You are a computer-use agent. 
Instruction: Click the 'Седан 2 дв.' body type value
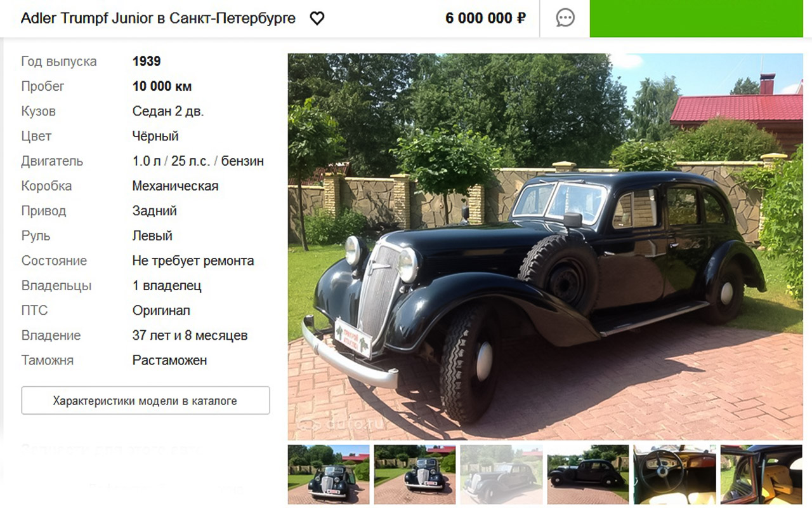coord(168,111)
